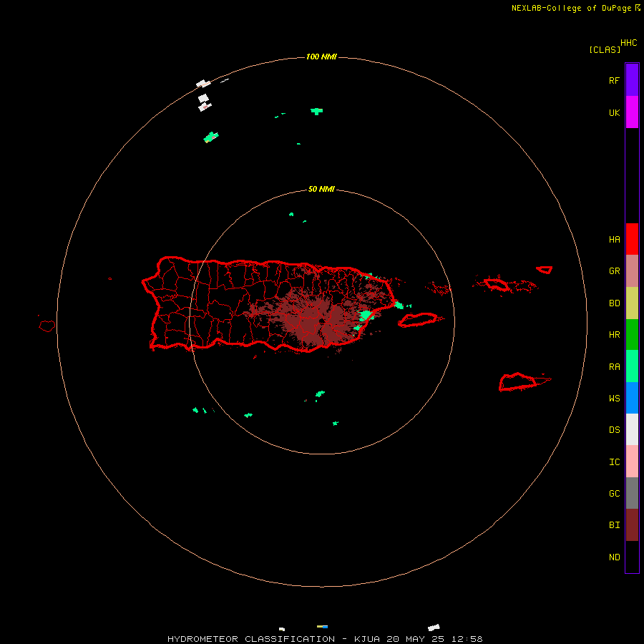
Task: Click the 'HYDROMETEOR CLASSIFICATION' title text
Action: coord(251,639)
